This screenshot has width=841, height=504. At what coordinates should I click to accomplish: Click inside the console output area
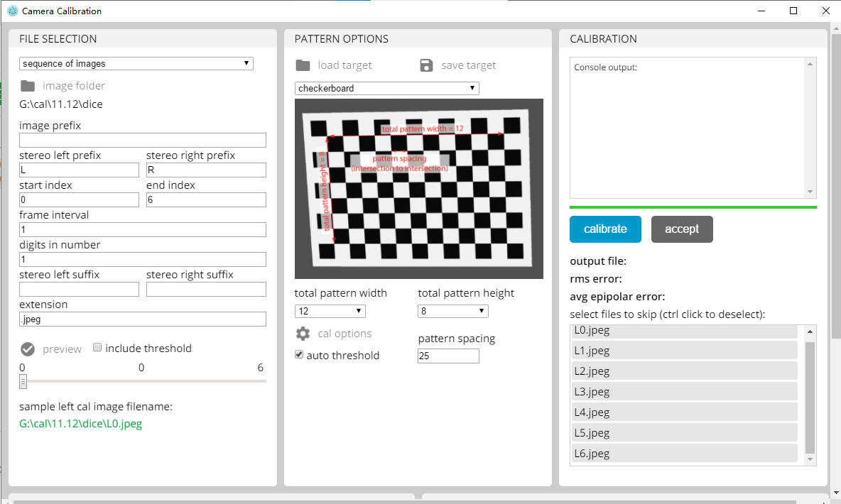click(687, 128)
